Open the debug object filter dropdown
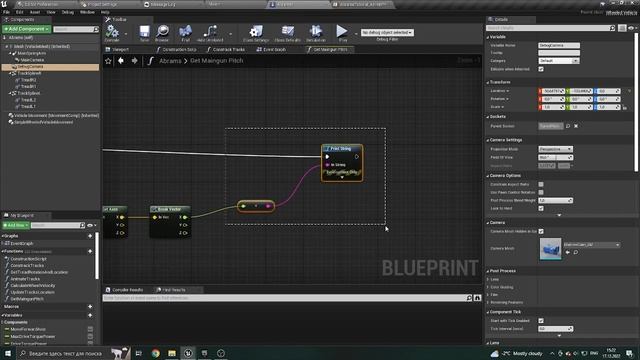 point(387,32)
